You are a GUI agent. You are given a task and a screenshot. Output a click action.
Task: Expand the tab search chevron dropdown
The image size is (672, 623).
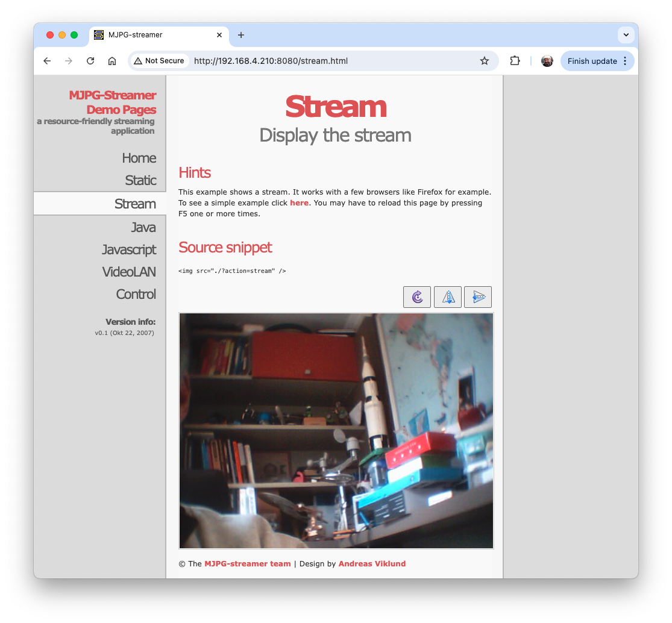click(626, 35)
